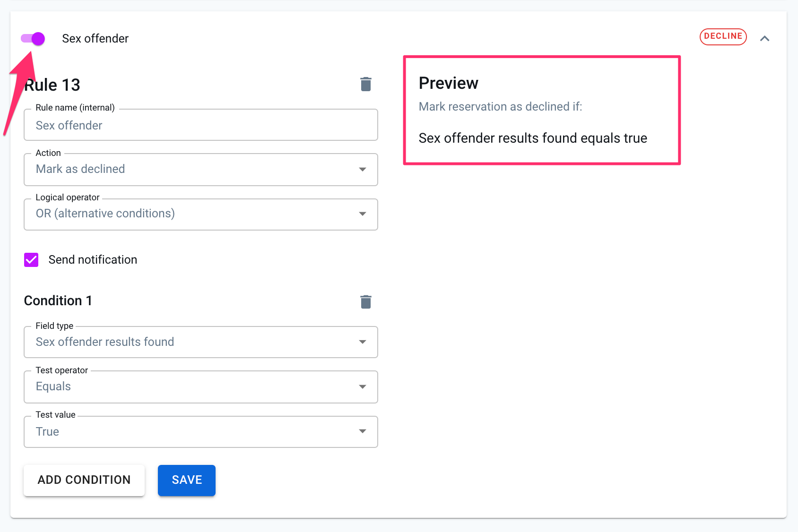Open the Field type dropdown arrow

click(362, 342)
